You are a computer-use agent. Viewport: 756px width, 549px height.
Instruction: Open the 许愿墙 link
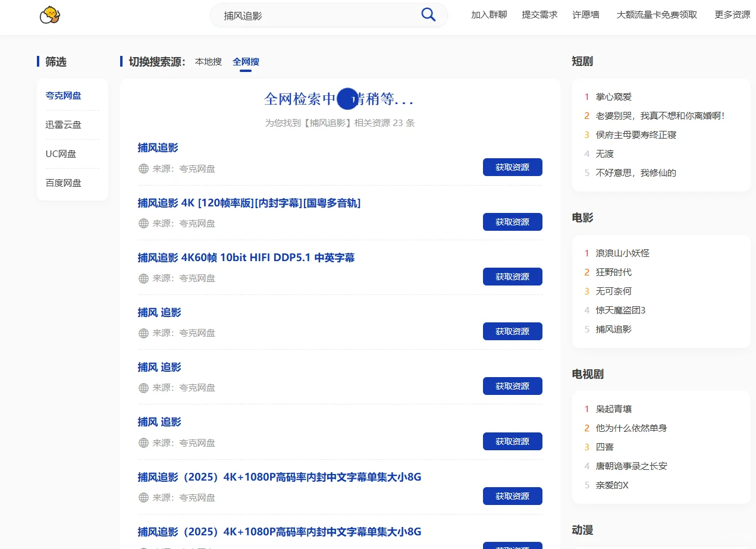[586, 15]
